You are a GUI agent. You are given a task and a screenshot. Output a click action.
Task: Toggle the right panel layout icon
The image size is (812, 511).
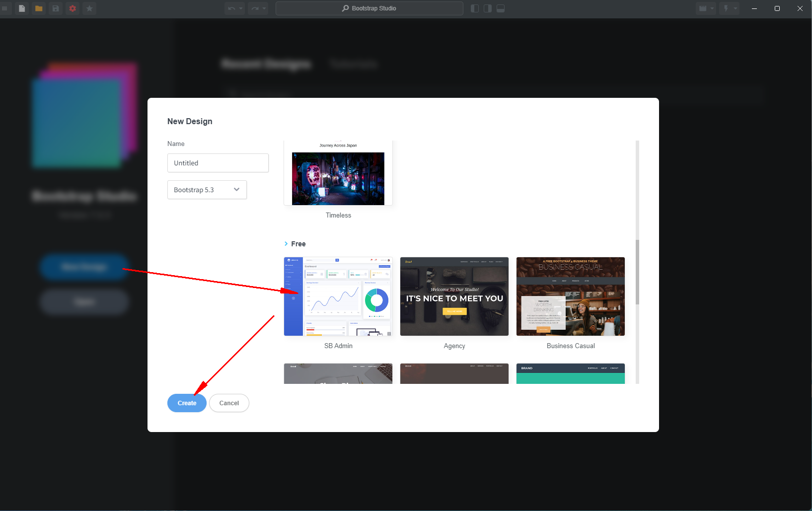click(x=488, y=8)
